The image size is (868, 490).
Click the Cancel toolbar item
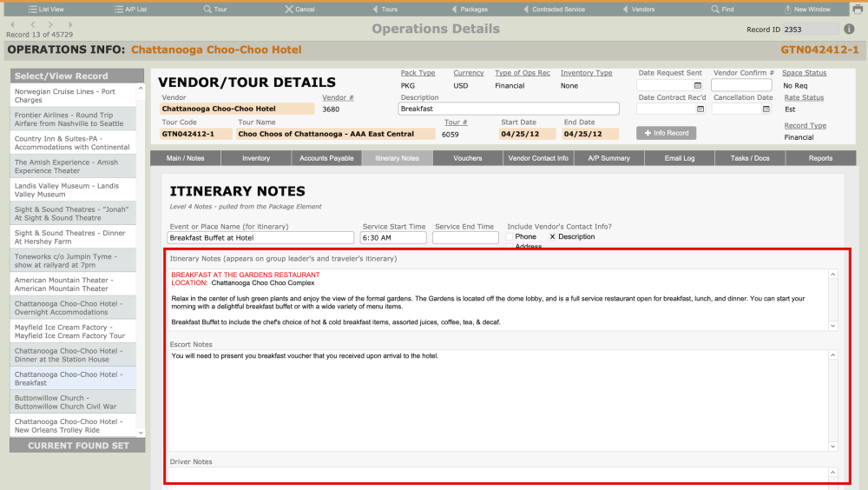[x=299, y=10]
